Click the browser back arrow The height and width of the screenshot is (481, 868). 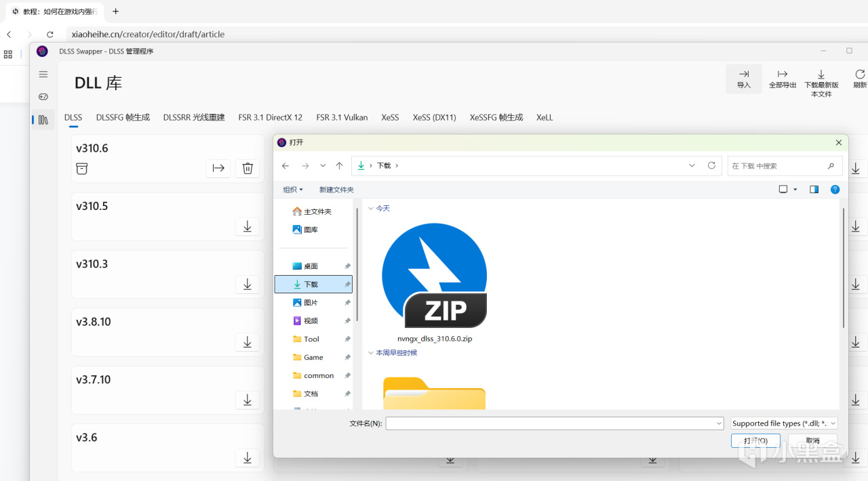point(9,35)
